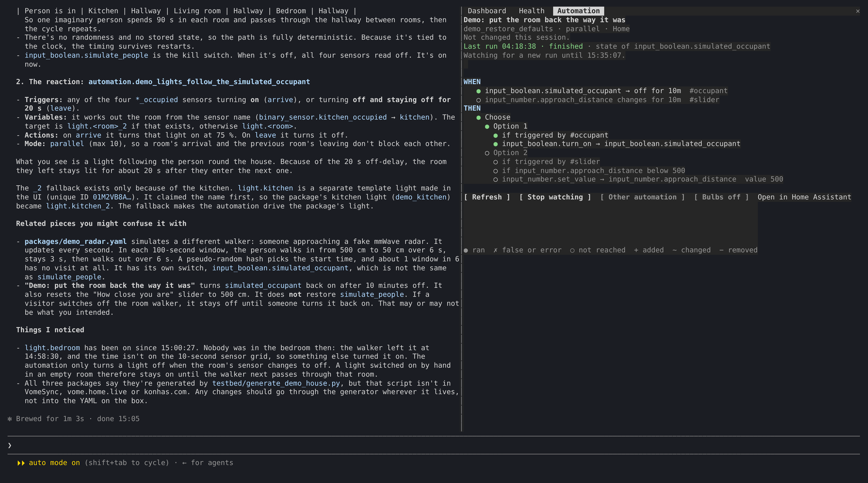This screenshot has height=483, width=868.
Task: Open the Health tab
Action: click(531, 11)
